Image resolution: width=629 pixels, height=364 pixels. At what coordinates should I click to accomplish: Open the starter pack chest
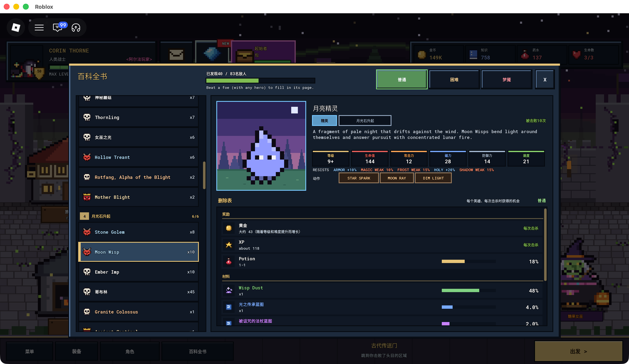pyautogui.click(x=244, y=56)
